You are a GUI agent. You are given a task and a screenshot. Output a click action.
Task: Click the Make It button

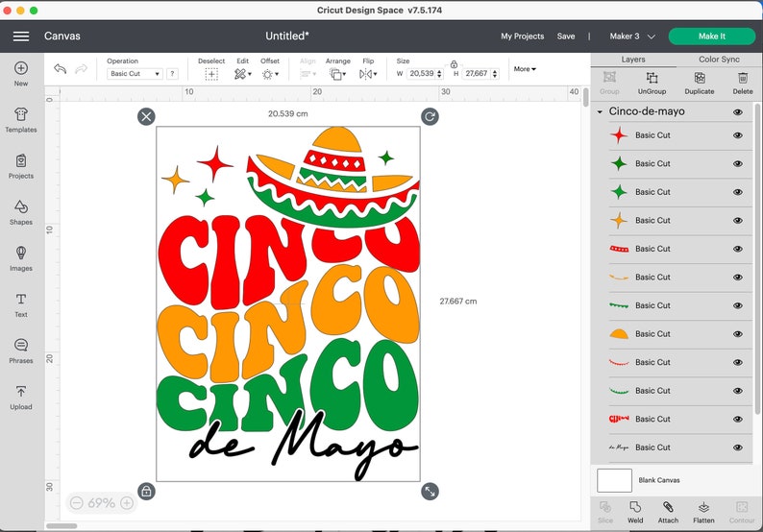coord(711,36)
